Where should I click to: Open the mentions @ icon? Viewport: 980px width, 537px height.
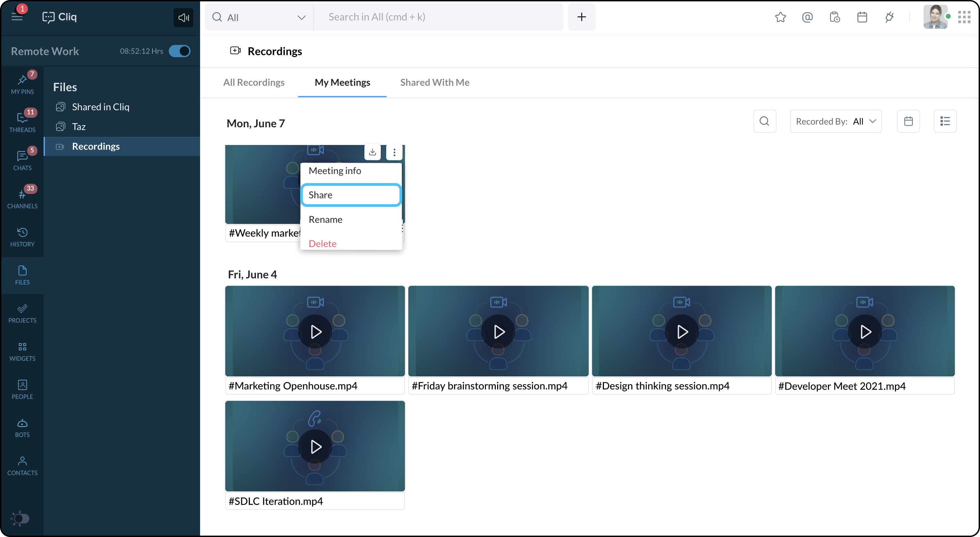807,17
